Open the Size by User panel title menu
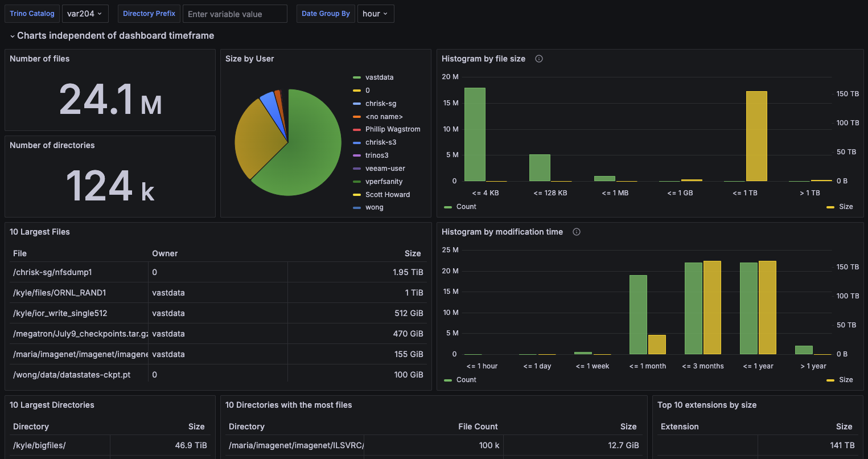 250,59
